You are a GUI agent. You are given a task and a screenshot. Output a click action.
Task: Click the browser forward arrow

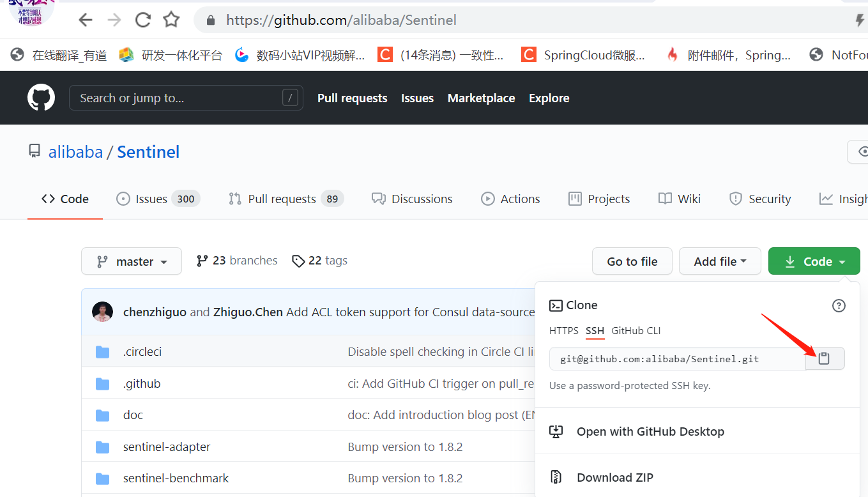[114, 20]
